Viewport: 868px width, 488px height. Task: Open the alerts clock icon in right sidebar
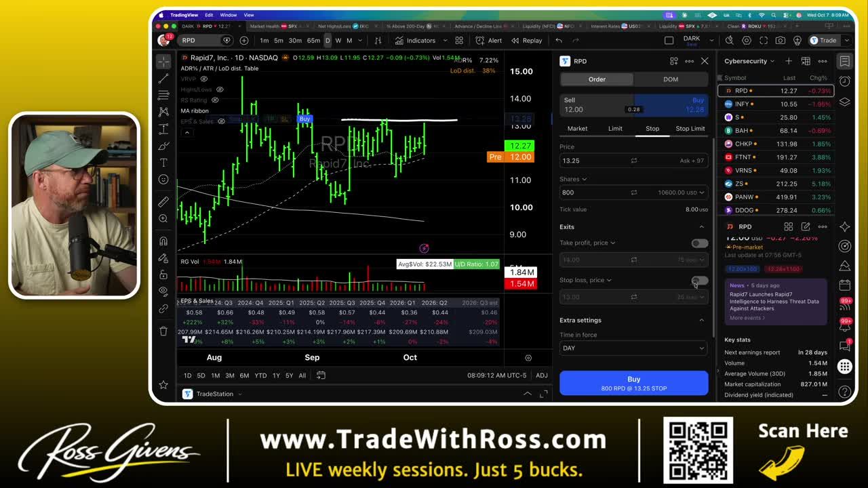tap(844, 81)
